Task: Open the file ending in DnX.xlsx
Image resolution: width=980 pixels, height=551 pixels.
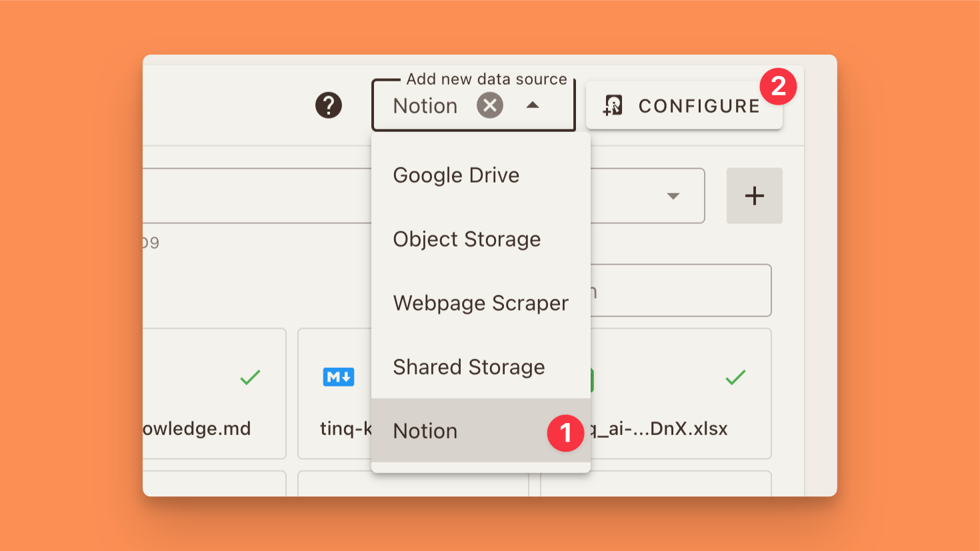Action: coord(660,428)
